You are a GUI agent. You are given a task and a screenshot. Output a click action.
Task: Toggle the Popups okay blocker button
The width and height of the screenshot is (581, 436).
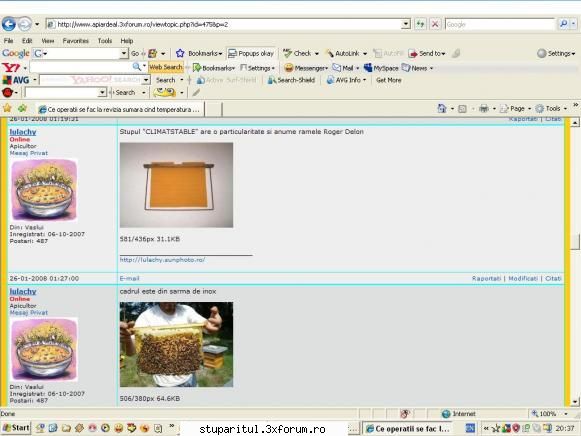coord(251,53)
